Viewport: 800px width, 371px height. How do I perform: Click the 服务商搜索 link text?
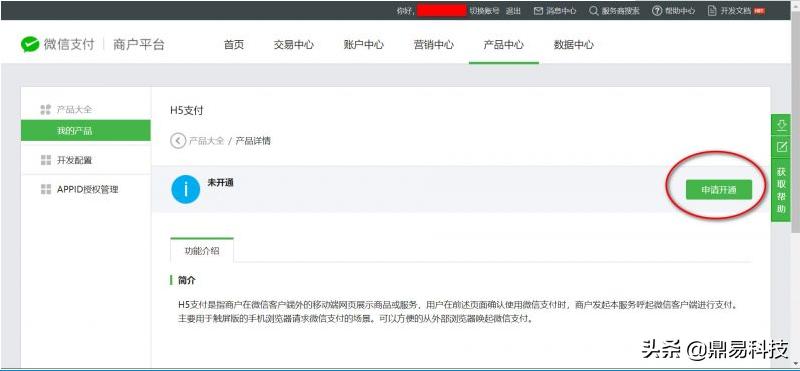point(620,11)
